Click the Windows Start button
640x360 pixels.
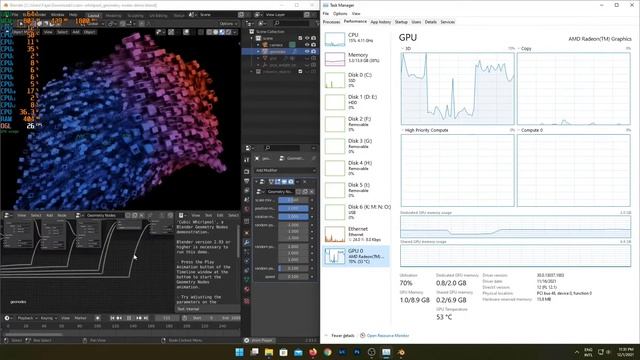[240, 352]
